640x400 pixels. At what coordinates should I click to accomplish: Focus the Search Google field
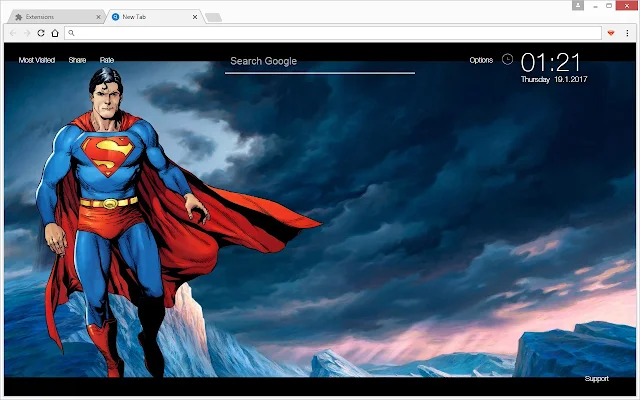(x=320, y=62)
